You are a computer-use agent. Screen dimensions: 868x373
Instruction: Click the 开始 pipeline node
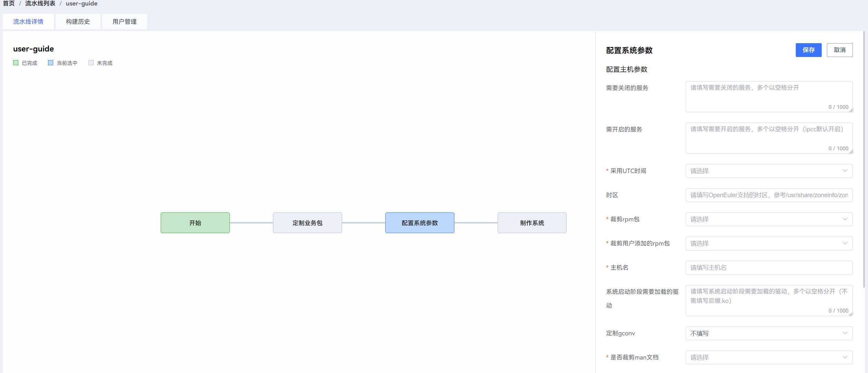[195, 223]
